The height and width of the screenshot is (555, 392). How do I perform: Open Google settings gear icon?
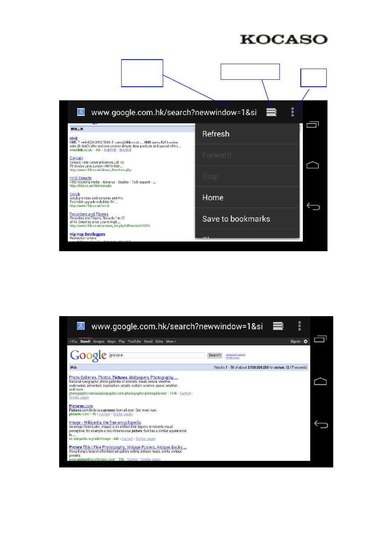coord(305,341)
